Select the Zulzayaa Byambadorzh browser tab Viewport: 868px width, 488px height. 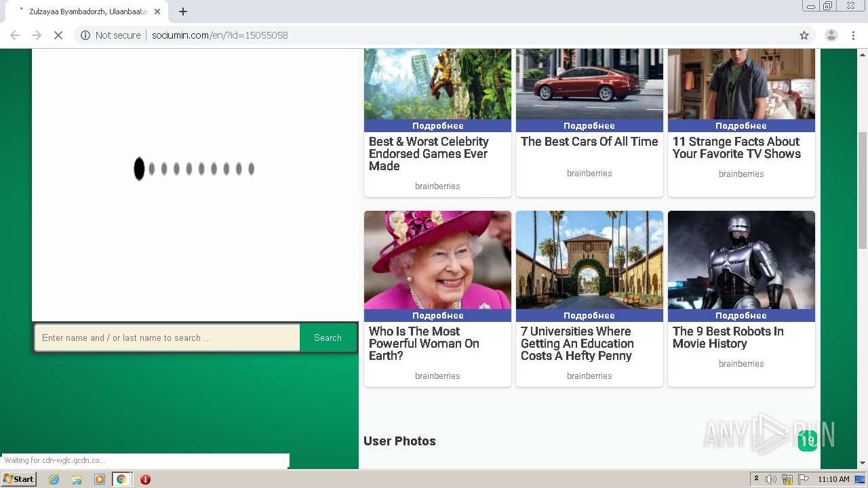(x=86, y=12)
